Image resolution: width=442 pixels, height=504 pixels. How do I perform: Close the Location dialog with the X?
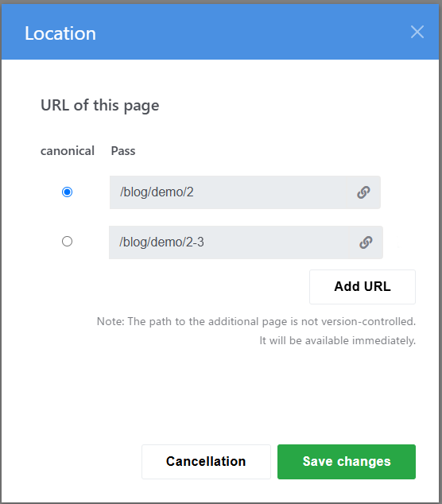pos(417,32)
